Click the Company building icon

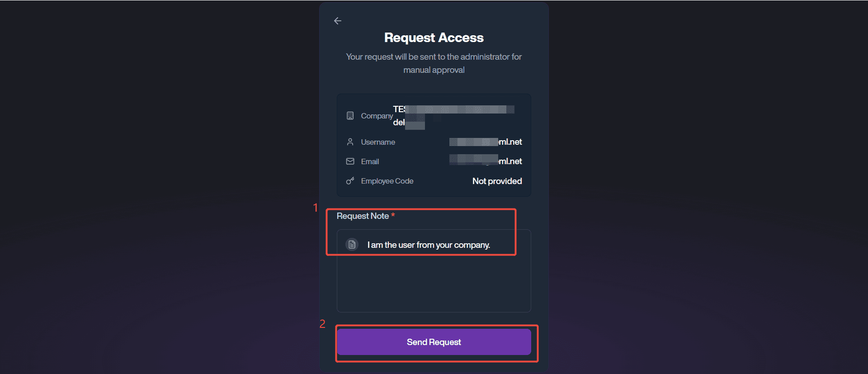350,116
